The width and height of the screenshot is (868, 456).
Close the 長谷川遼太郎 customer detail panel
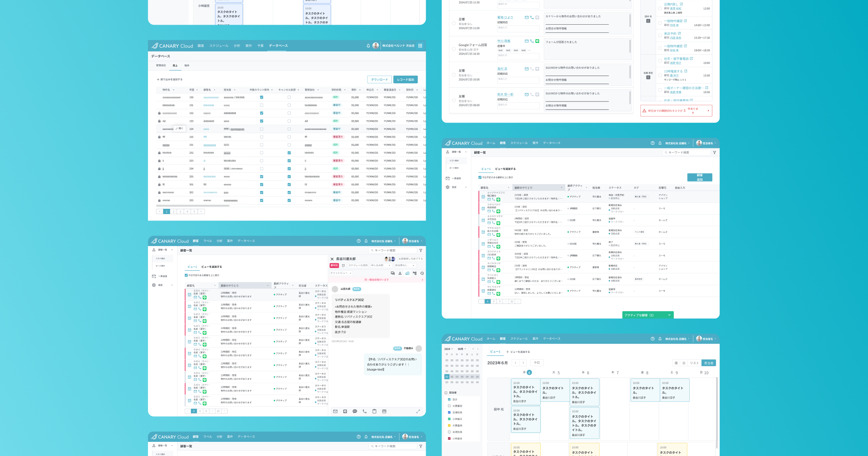[332, 259]
